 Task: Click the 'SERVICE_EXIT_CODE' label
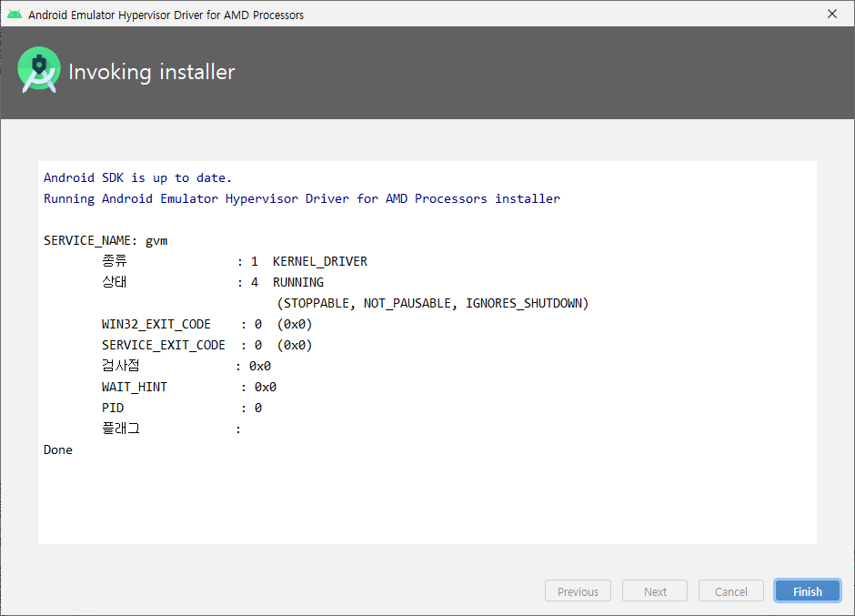pos(164,346)
